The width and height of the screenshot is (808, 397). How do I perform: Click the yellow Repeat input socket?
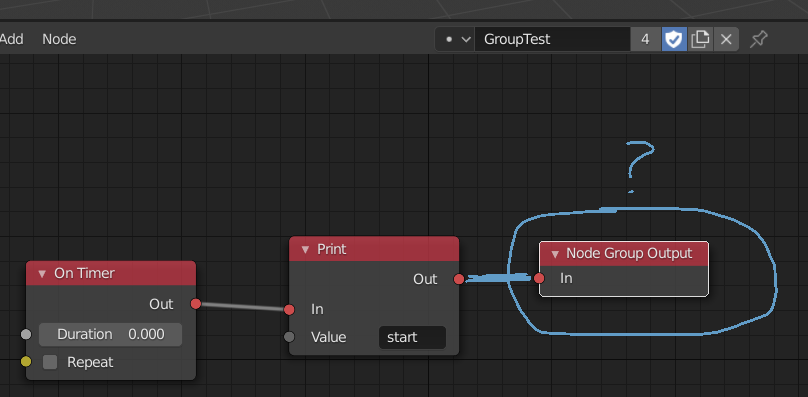point(26,362)
